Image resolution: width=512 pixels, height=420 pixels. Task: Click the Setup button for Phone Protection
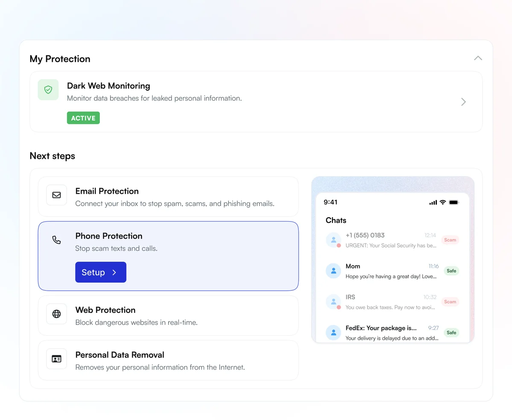pyautogui.click(x=101, y=272)
